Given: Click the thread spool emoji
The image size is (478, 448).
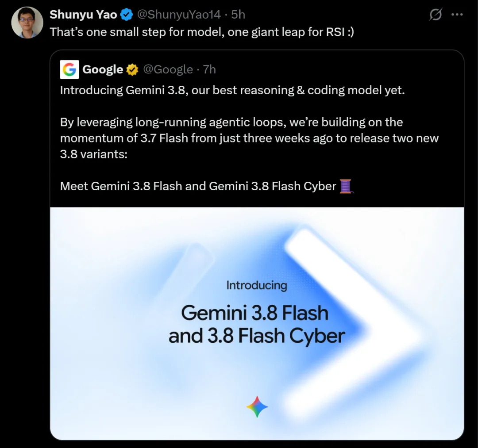Looking at the screenshot, I should (x=346, y=186).
